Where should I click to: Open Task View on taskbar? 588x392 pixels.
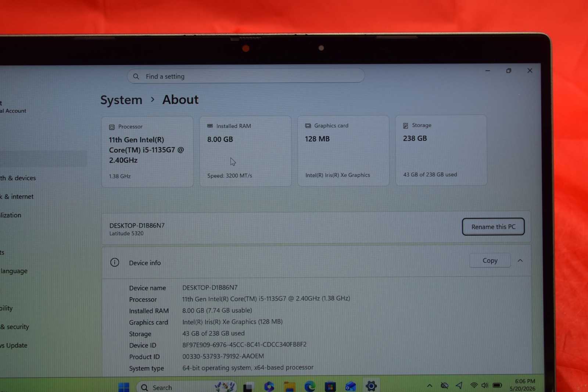(248, 387)
